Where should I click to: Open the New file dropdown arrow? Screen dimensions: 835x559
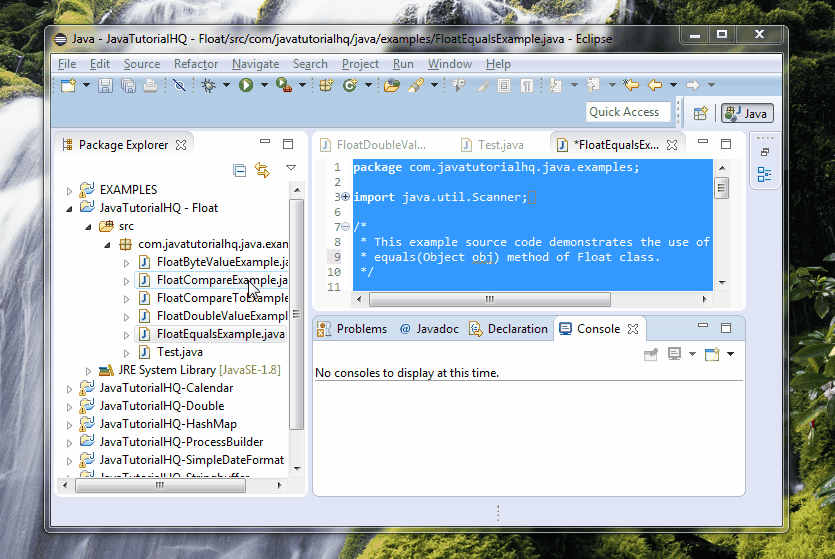tap(86, 85)
